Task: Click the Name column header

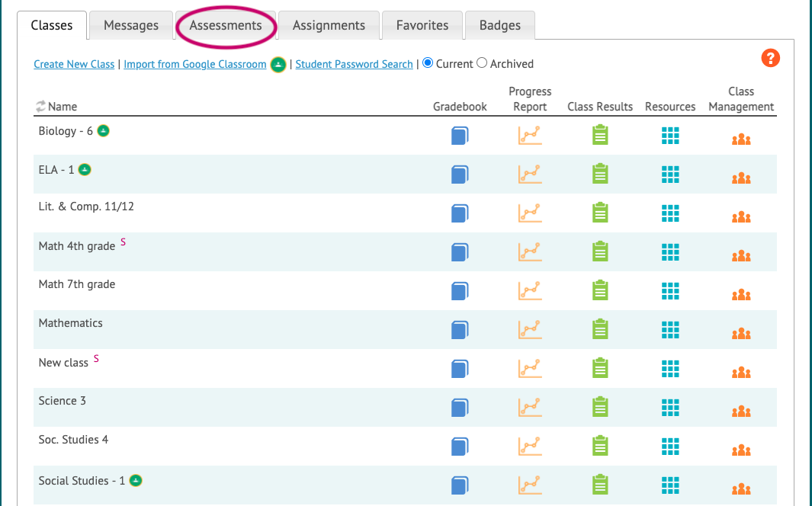Action: pos(63,107)
